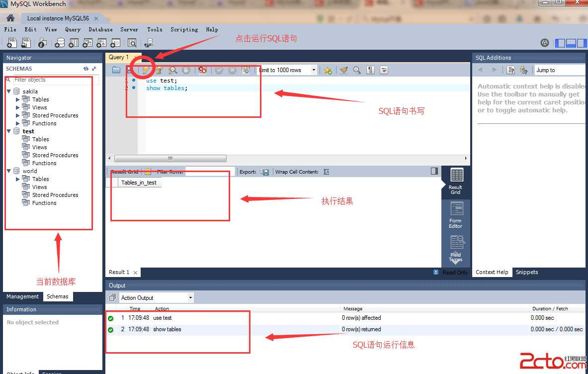Viewport: 588px width, 374px height.
Task: Click the create new function icon
Action: pos(115,43)
